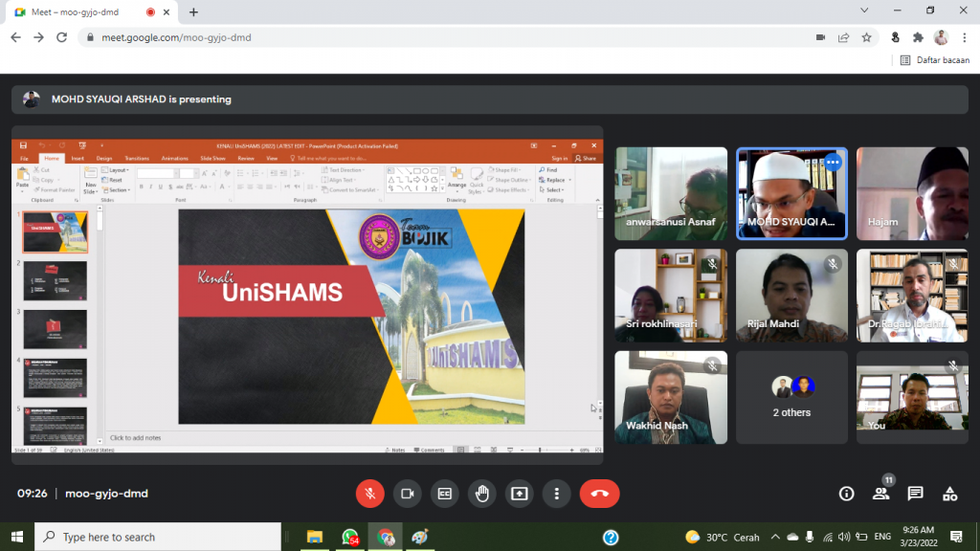Open activities panel icon
The height and width of the screenshot is (551, 980).
pos(950,494)
